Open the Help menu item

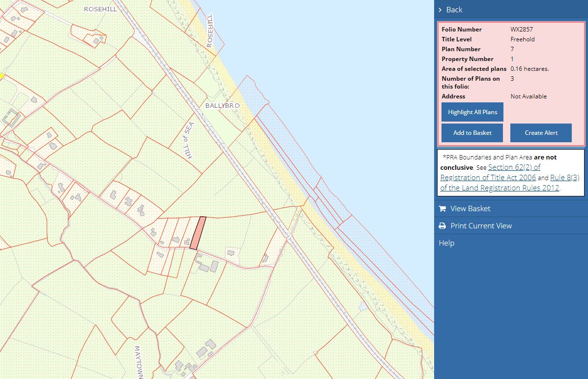click(x=446, y=243)
